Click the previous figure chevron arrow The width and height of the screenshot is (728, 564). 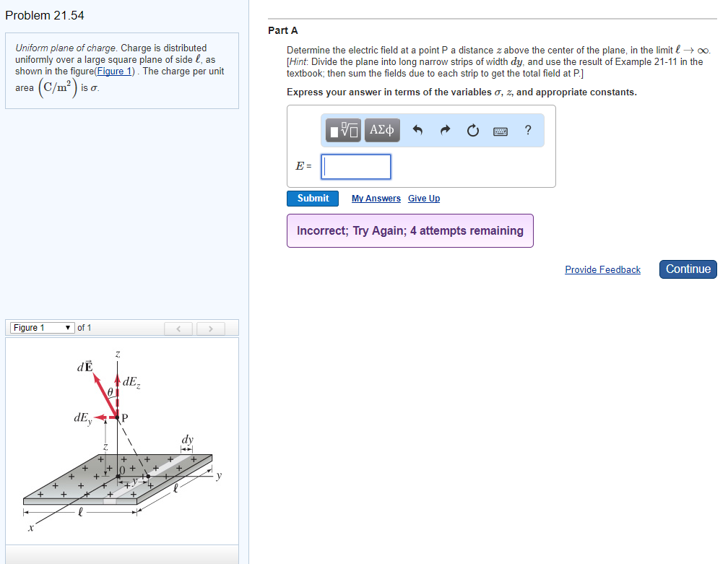click(178, 328)
